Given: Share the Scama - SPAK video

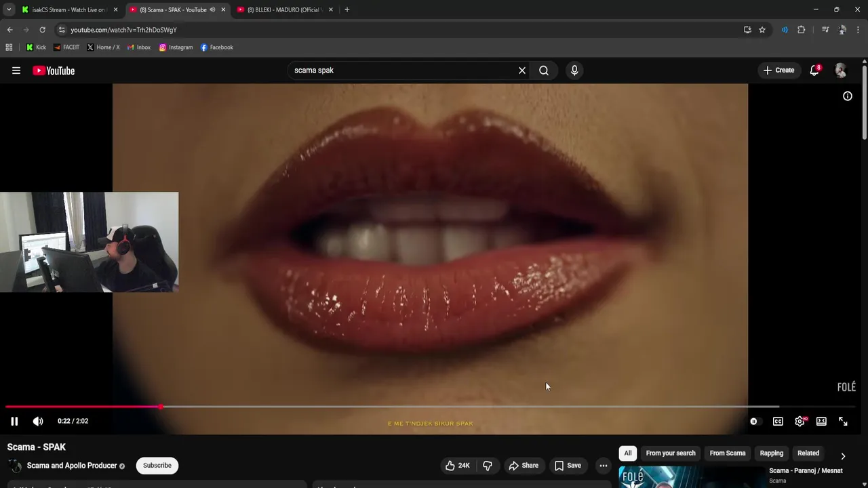Looking at the screenshot, I should pos(524,466).
